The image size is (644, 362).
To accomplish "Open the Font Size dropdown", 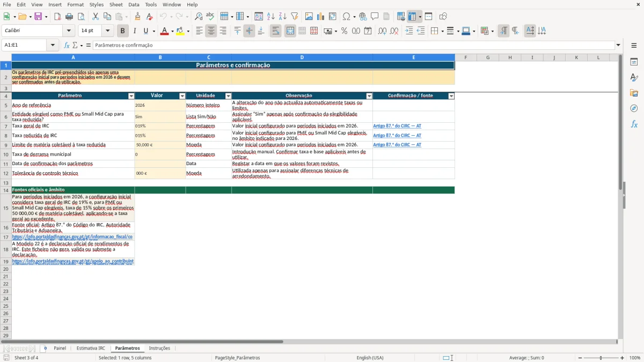I will 107,31.
